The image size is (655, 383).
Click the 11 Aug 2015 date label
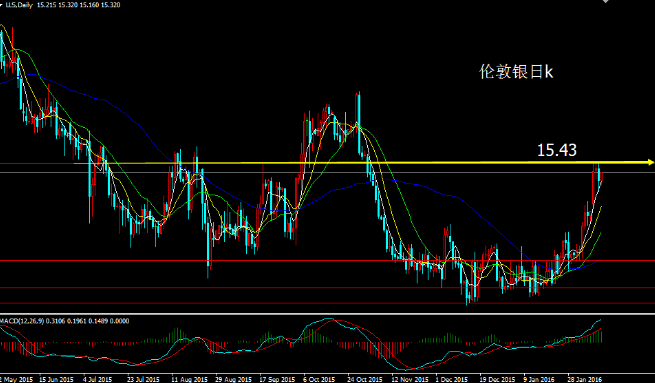[x=190, y=379]
